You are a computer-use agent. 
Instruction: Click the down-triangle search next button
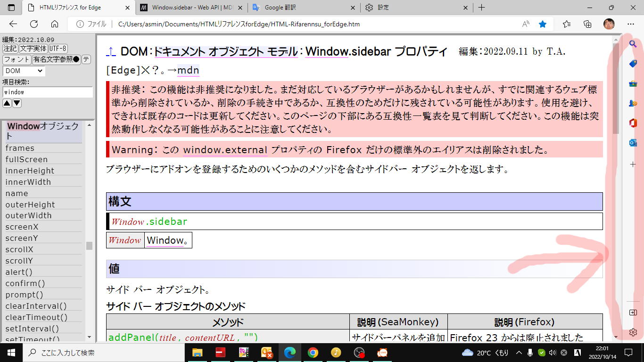pos(17,103)
